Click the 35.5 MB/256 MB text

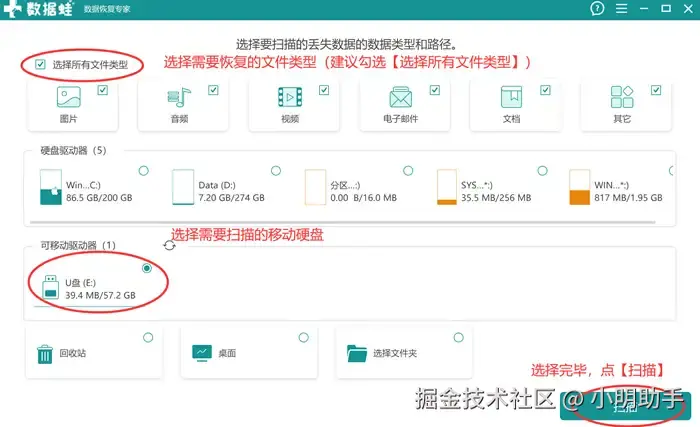click(496, 197)
